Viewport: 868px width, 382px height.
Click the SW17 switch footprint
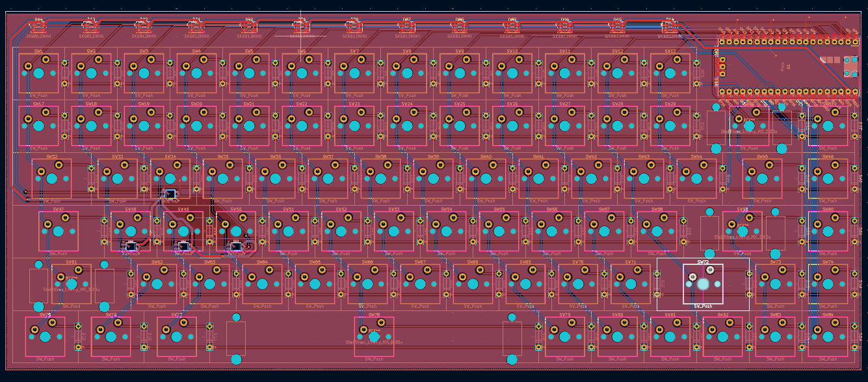coord(38,126)
